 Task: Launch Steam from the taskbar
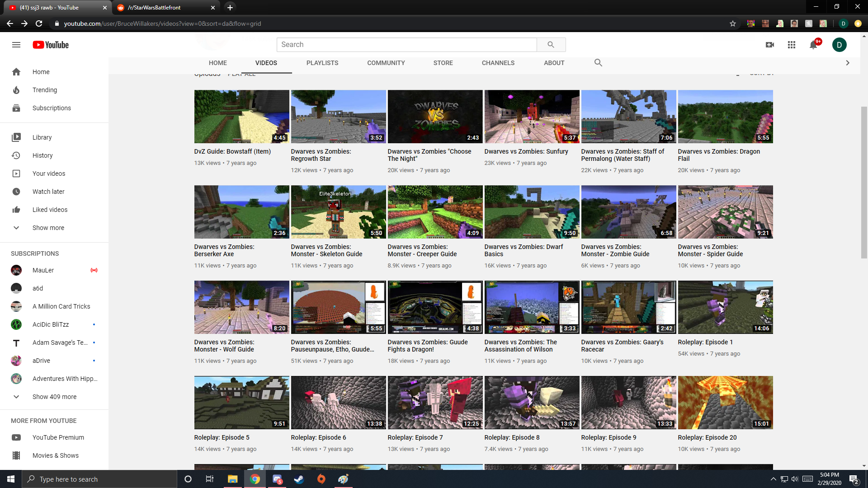[299, 479]
